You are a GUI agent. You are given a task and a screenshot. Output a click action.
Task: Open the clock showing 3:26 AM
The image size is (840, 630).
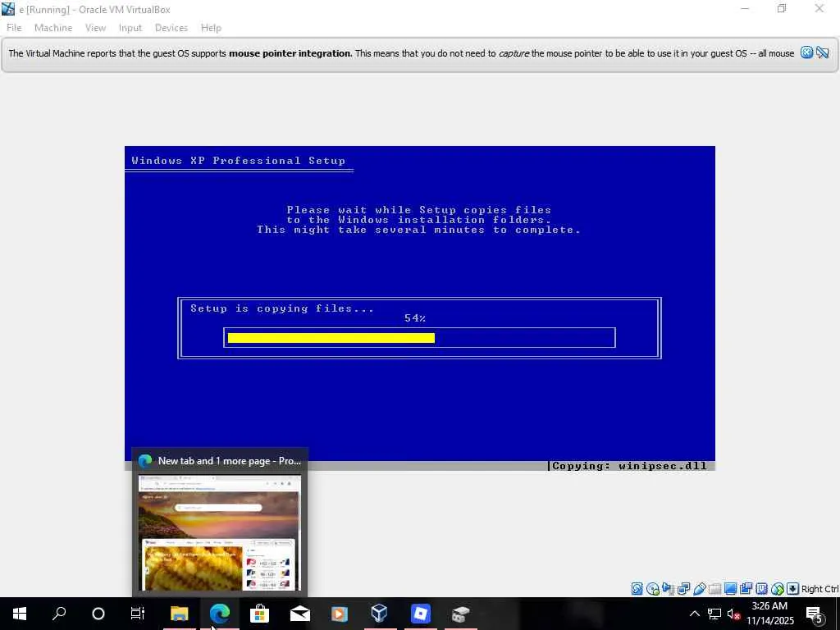click(769, 614)
